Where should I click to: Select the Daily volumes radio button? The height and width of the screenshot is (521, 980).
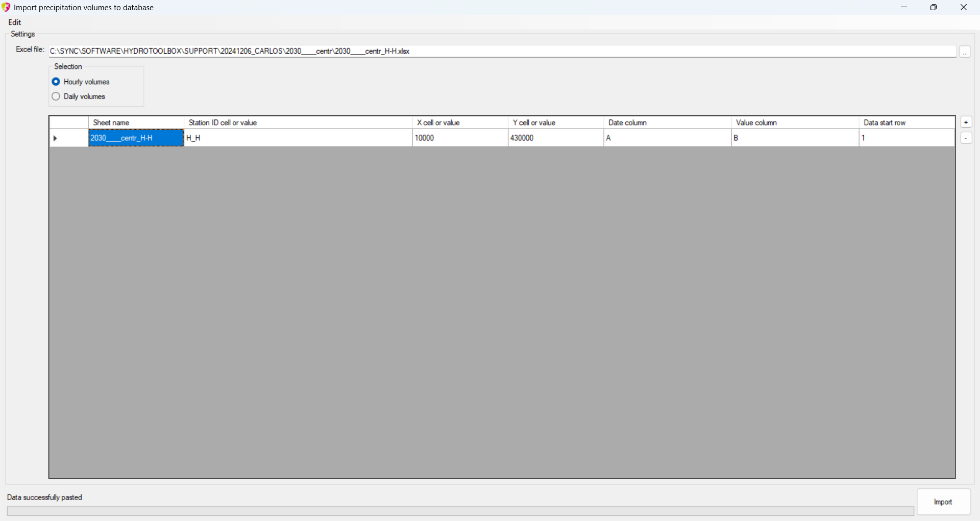click(56, 97)
